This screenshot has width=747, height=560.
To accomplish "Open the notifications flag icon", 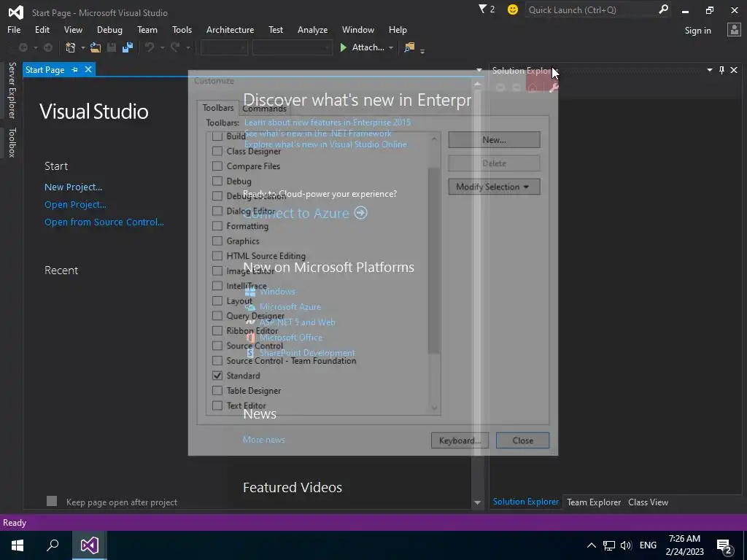I will click(x=483, y=9).
